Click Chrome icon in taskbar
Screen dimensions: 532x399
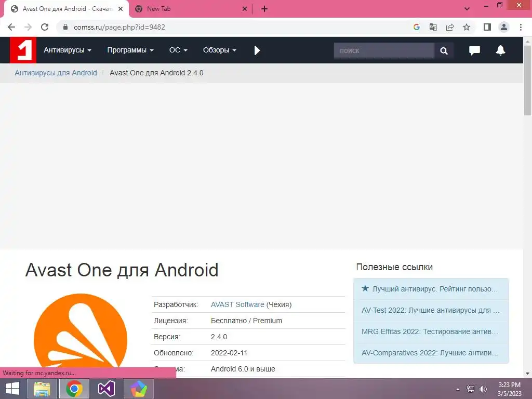(74, 389)
